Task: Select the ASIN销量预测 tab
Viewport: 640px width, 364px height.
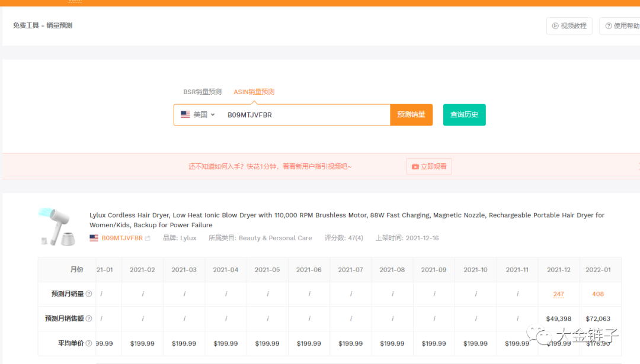Action: pos(254,92)
